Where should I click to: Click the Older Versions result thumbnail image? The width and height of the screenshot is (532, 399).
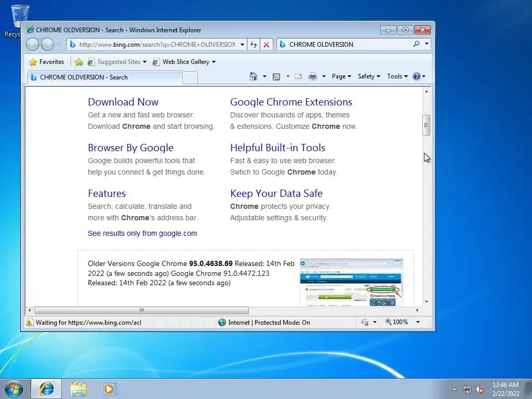pyautogui.click(x=352, y=282)
